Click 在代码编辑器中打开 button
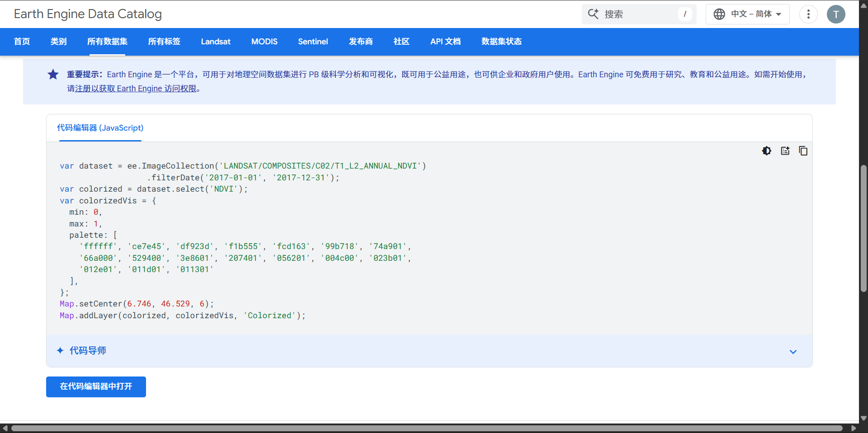Screen dimensions: 868x433 click(x=96, y=387)
